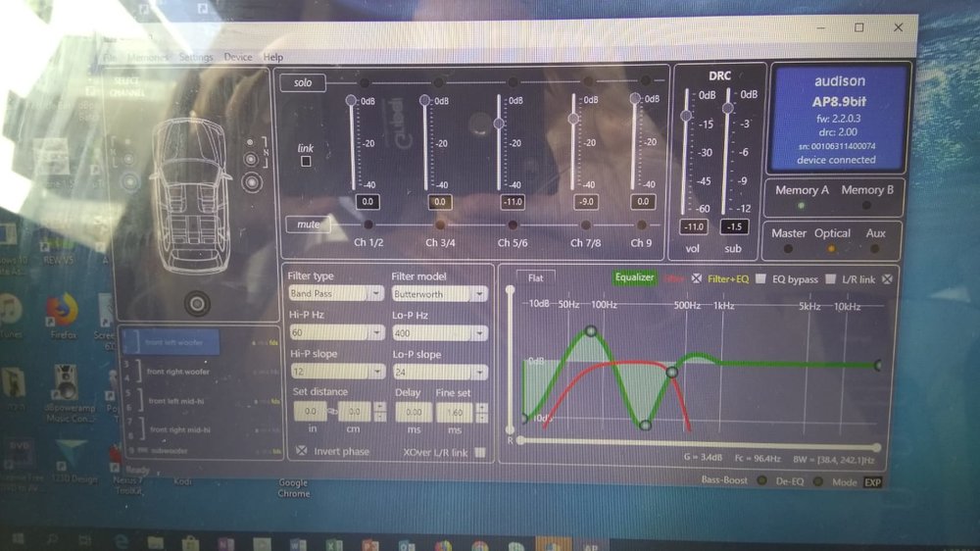Toggle the Filter curve checkbox
Screen dimensions: 980x551
696,278
